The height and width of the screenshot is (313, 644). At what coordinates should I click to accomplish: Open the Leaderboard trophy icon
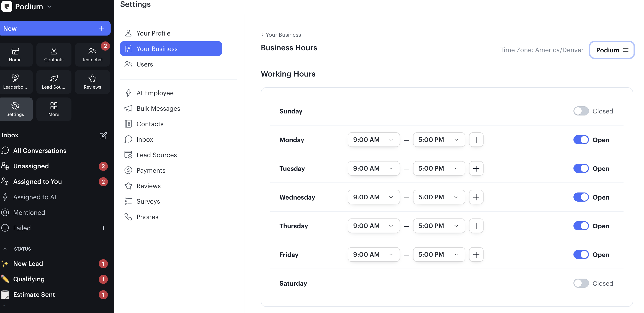15,79
